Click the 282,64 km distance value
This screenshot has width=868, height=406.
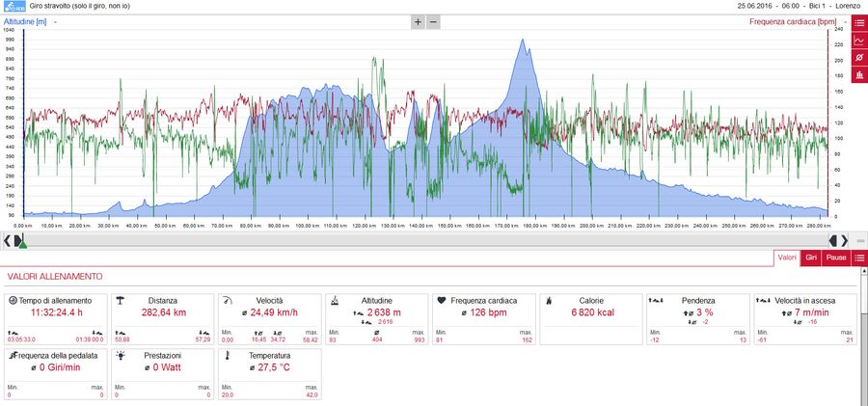pos(163,311)
